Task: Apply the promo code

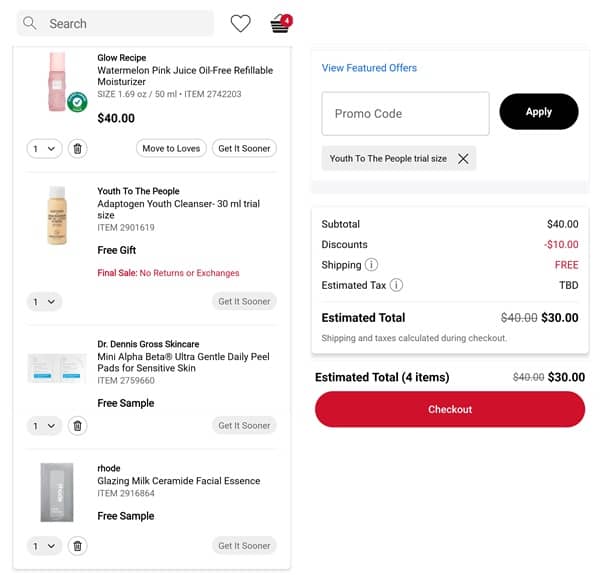Action: click(x=538, y=112)
